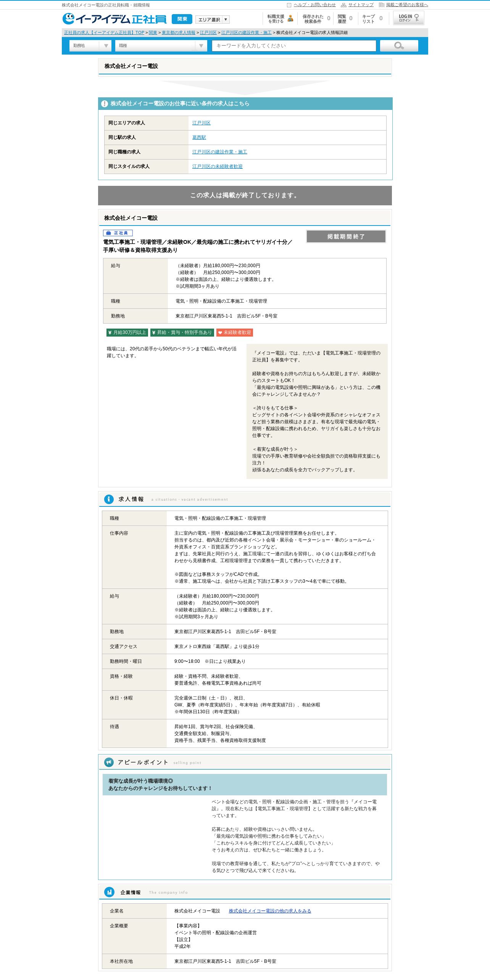Click the 交通アクセス value 葛西駅より徒歩1分
Image resolution: width=490 pixels, height=980 pixels.
217,646
